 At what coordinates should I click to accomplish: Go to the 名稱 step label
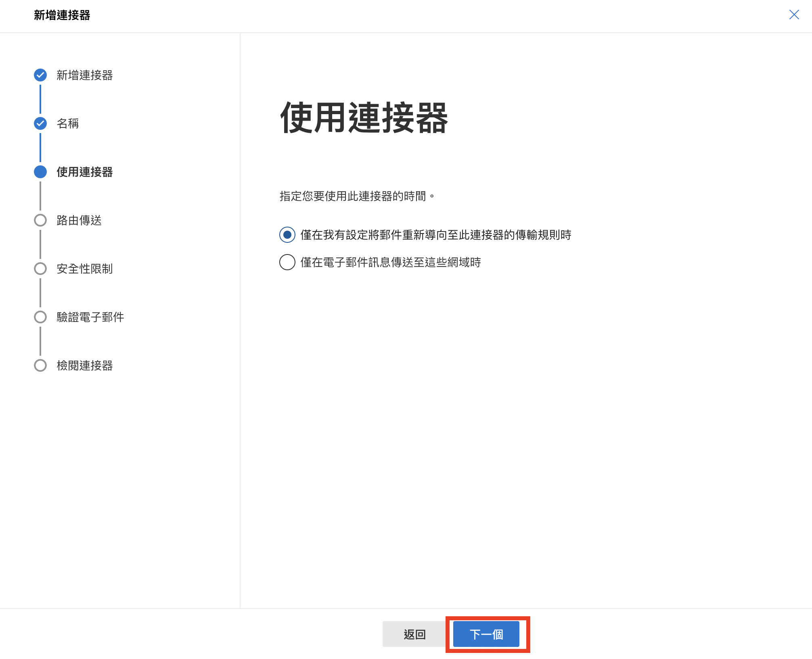(68, 123)
